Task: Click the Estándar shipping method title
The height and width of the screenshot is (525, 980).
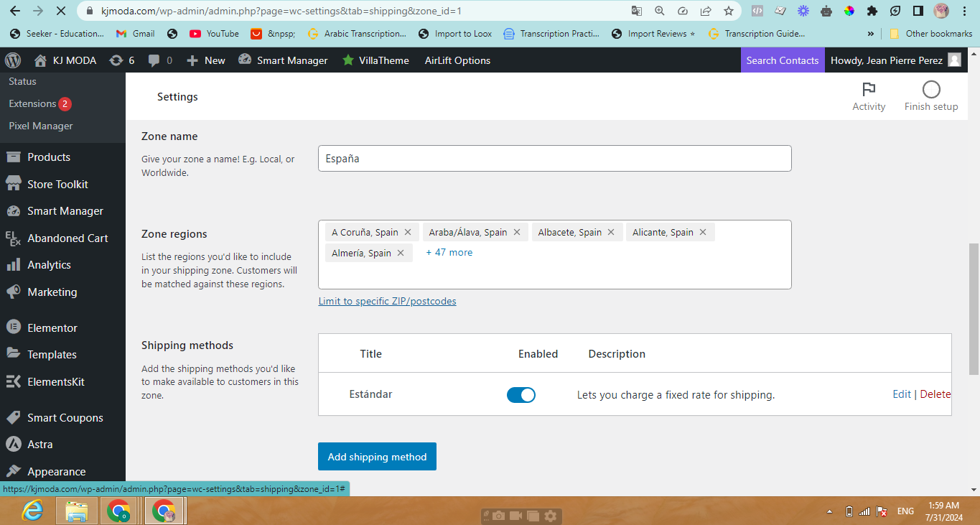Action: pos(370,394)
